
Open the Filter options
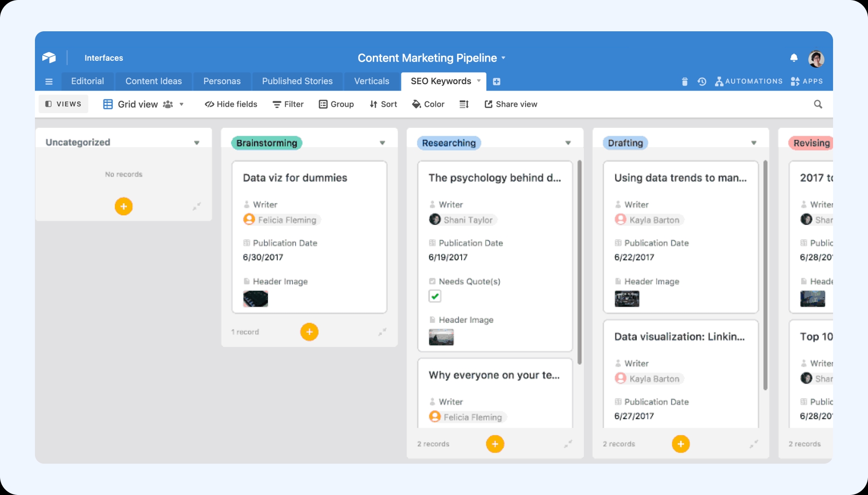[x=288, y=104]
